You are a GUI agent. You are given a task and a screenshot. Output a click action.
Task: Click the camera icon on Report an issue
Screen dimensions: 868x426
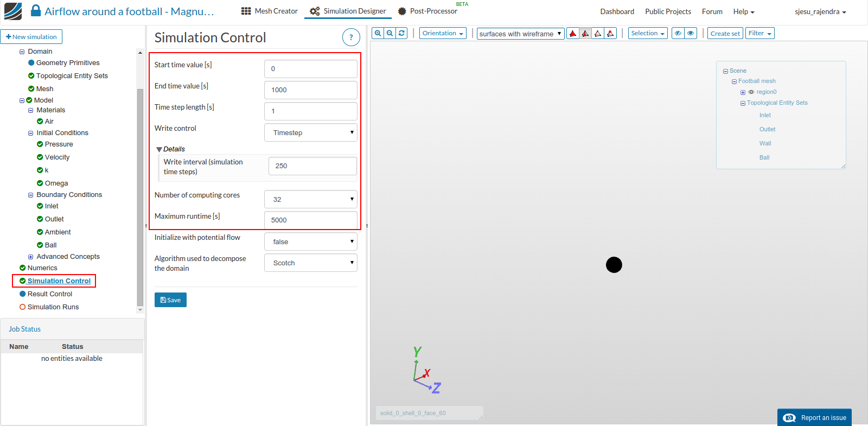pyautogui.click(x=790, y=418)
